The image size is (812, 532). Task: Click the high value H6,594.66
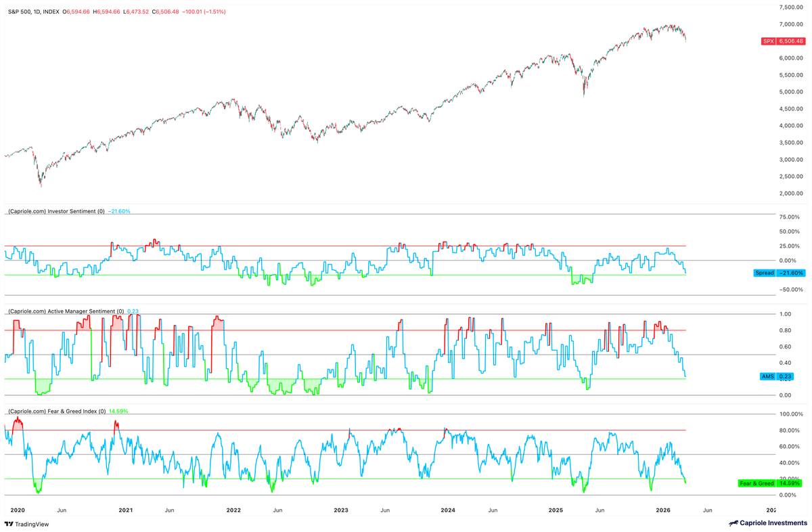pos(107,12)
